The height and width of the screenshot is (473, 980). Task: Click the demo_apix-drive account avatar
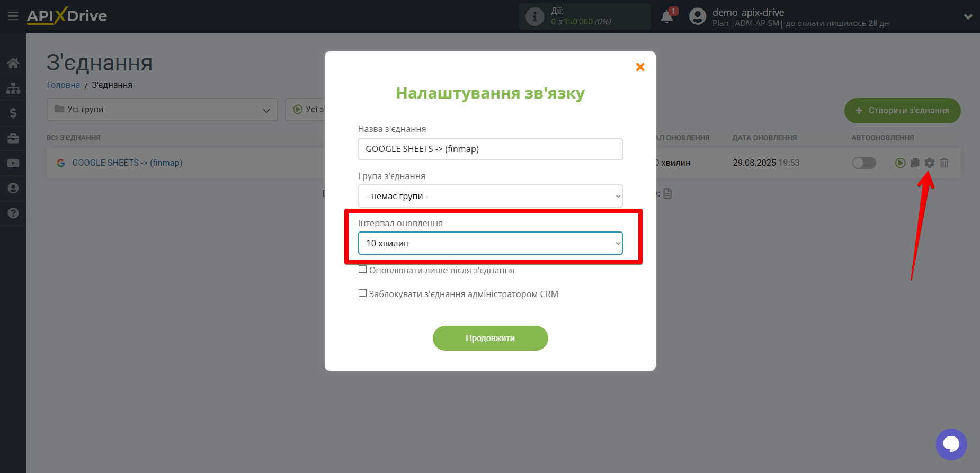point(698,16)
